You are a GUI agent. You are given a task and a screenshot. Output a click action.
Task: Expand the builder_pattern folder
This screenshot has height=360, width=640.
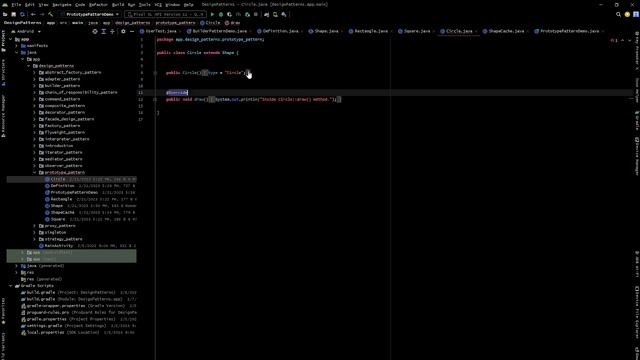(x=35, y=86)
